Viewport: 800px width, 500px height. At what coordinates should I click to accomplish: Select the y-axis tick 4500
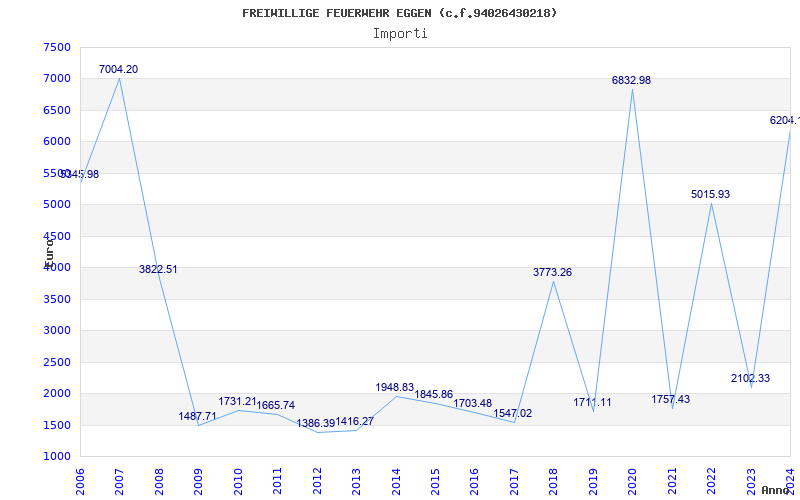click(57, 236)
